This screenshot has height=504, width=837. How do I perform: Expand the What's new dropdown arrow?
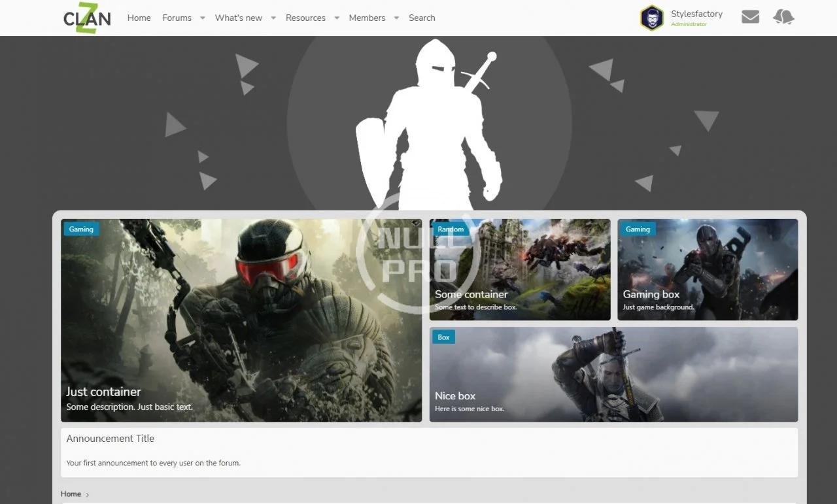tap(273, 18)
